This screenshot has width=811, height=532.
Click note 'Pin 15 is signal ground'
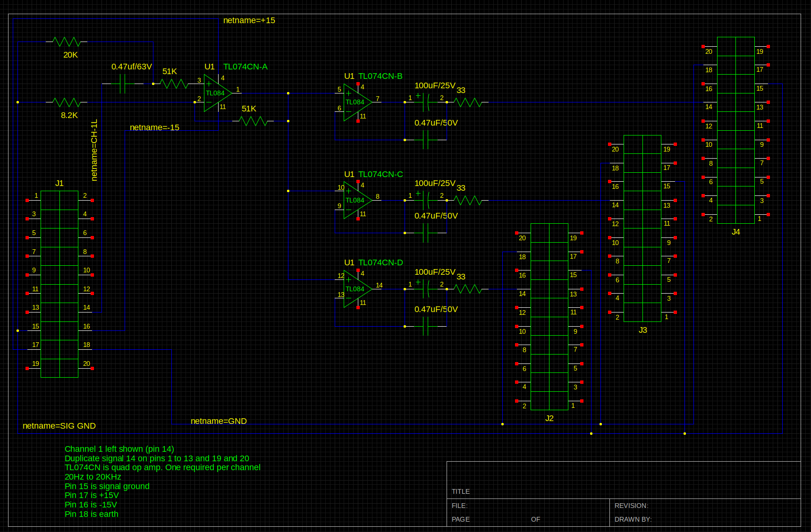click(x=107, y=486)
